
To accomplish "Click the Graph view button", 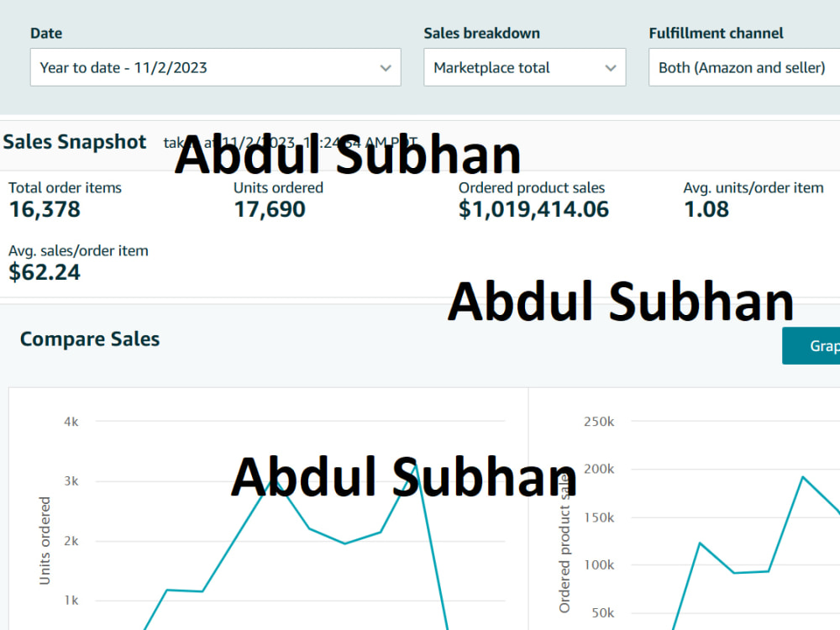I will pyautogui.click(x=811, y=345).
